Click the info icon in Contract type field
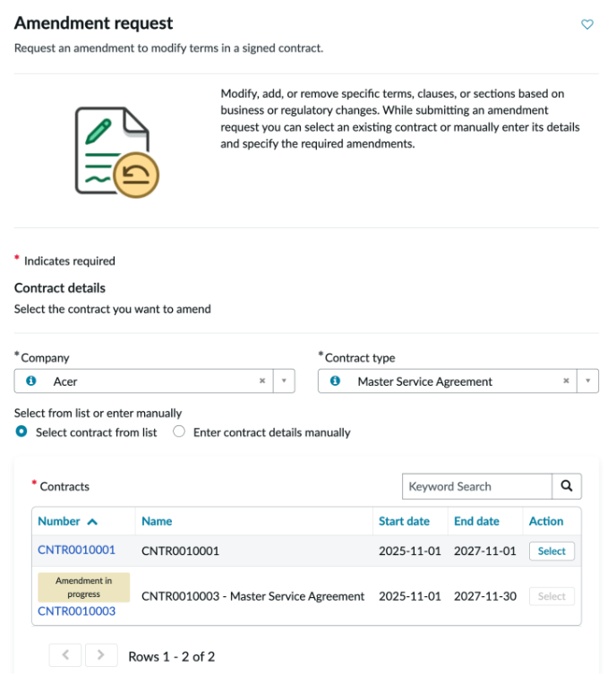Image resolution: width=616 pixels, height=675 pixels. pos(335,381)
